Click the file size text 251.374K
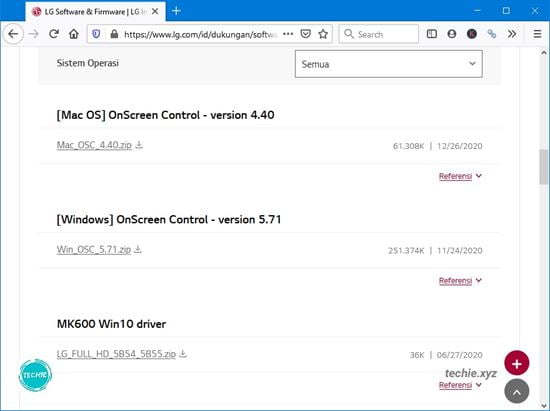Image resolution: width=550 pixels, height=411 pixels. [x=406, y=250]
